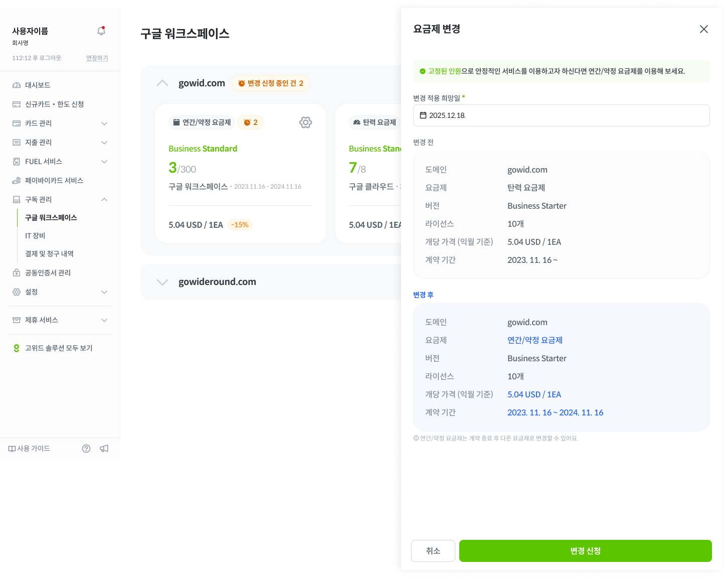The image size is (728, 578).
Task: Expand the gowideround.com domain section
Action: click(162, 282)
